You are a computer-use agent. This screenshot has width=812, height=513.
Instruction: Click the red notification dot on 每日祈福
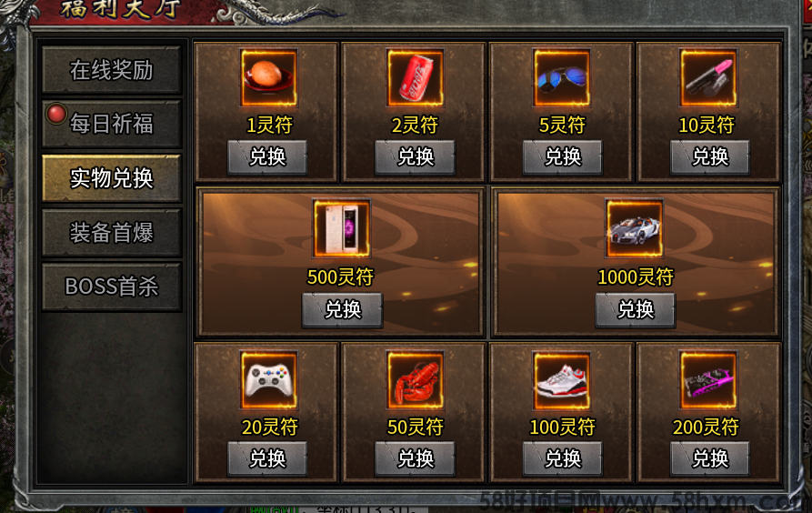coord(56,114)
